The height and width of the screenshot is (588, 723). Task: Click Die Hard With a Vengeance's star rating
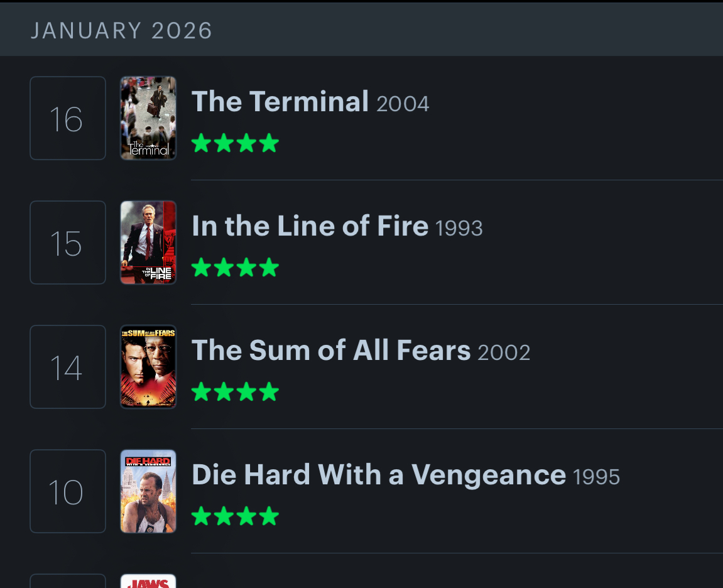coord(235,516)
